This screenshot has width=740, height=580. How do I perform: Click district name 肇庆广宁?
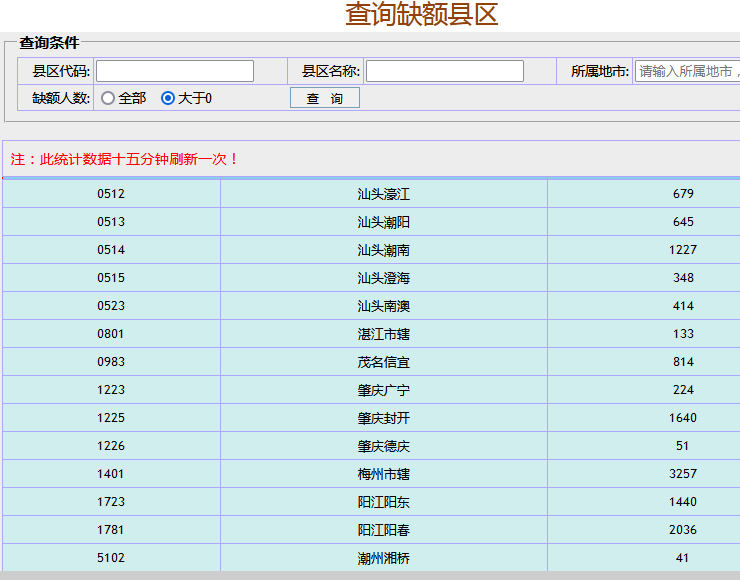(384, 390)
